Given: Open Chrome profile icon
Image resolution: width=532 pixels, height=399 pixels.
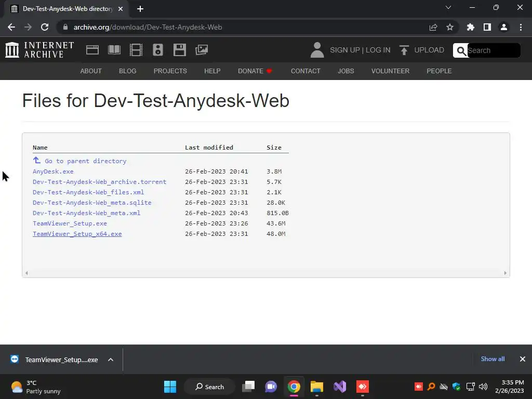Looking at the screenshot, I should (x=504, y=27).
